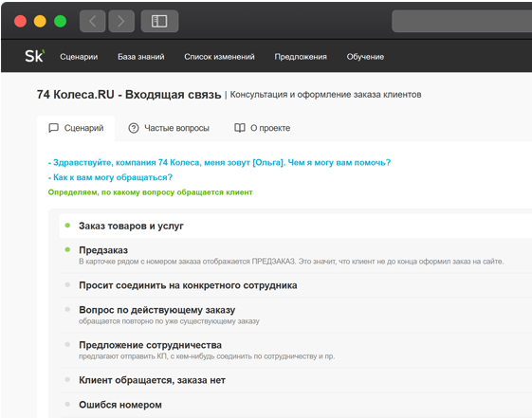Toggle the browser sidebar button
The width and height of the screenshot is (532, 418).
point(159,21)
